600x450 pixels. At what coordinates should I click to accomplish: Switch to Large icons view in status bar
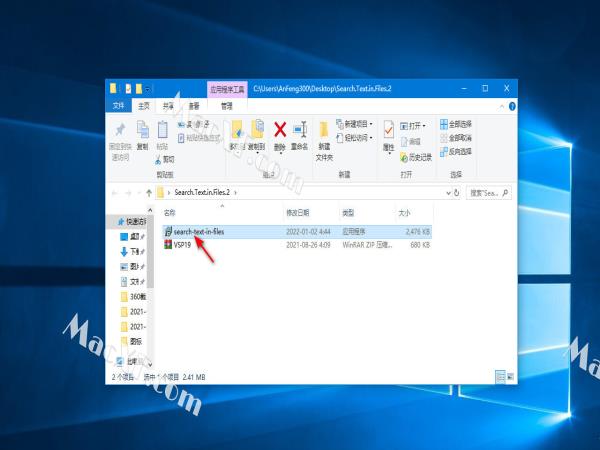(510, 377)
